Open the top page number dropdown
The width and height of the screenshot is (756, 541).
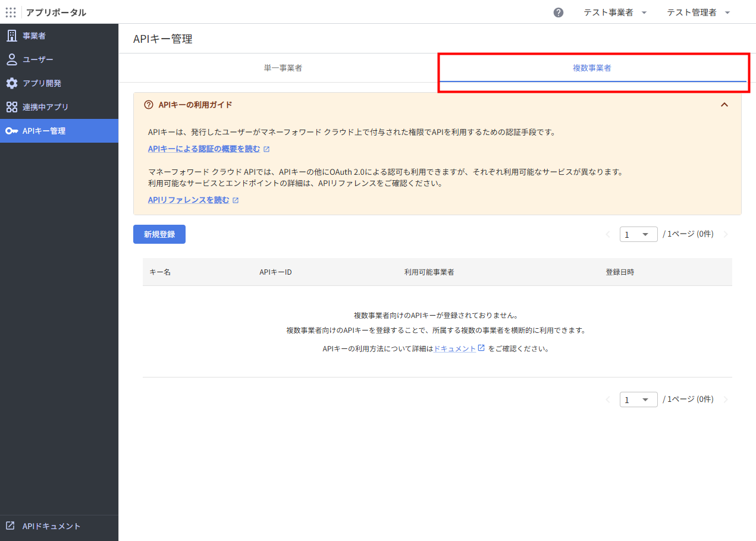point(638,234)
